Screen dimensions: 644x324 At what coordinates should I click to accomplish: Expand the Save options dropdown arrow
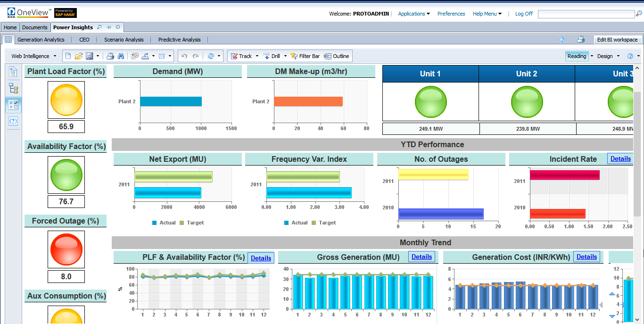98,56
